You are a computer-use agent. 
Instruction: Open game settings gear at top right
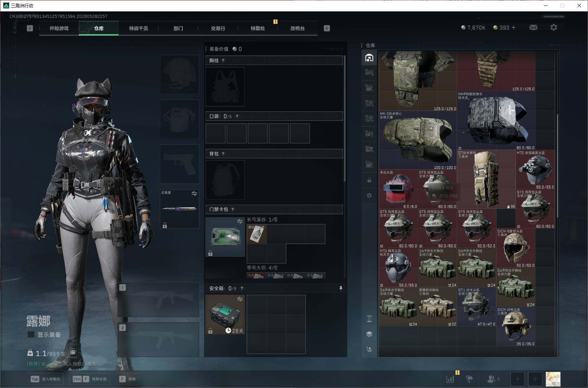coord(553,28)
